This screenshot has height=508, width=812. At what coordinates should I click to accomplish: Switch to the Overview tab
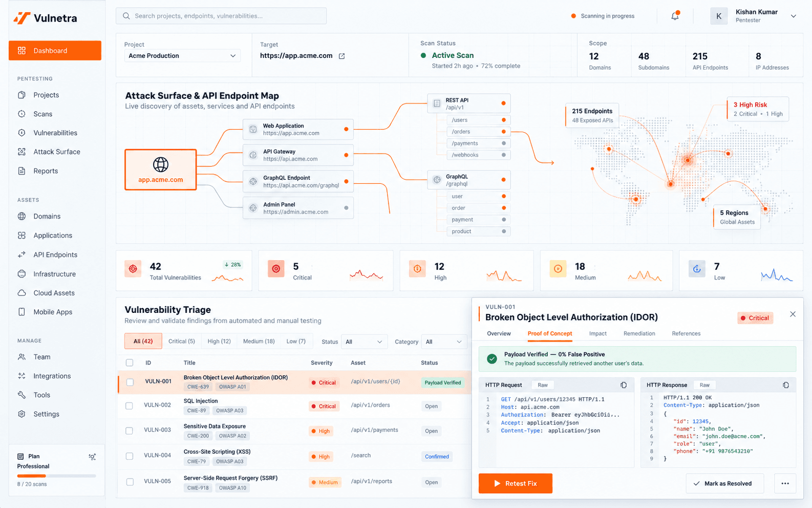point(499,333)
